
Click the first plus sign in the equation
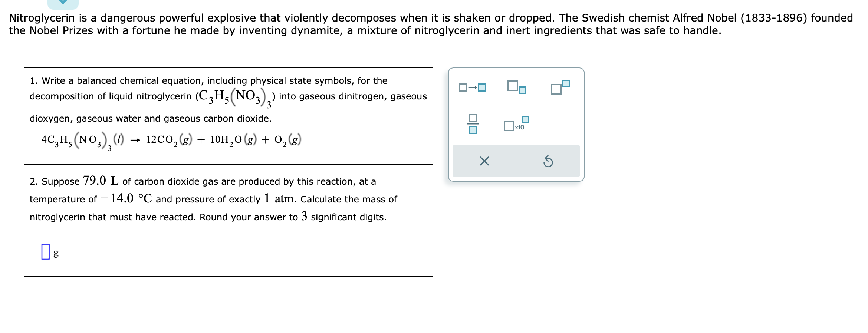click(x=201, y=140)
